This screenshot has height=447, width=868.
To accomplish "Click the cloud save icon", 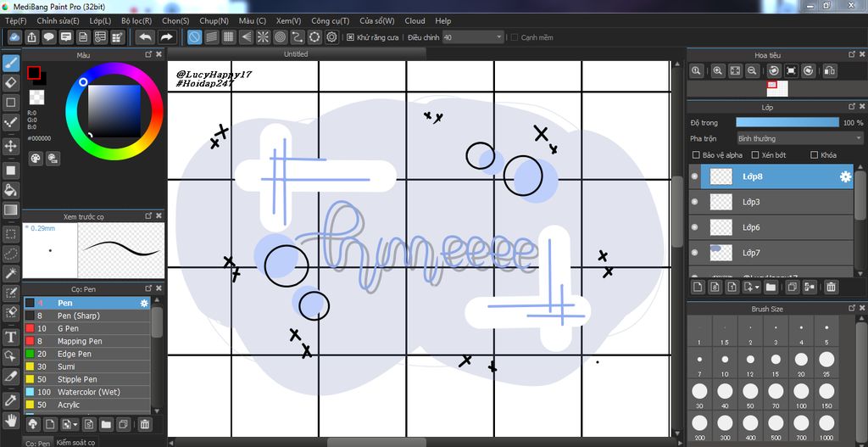I will (15, 37).
